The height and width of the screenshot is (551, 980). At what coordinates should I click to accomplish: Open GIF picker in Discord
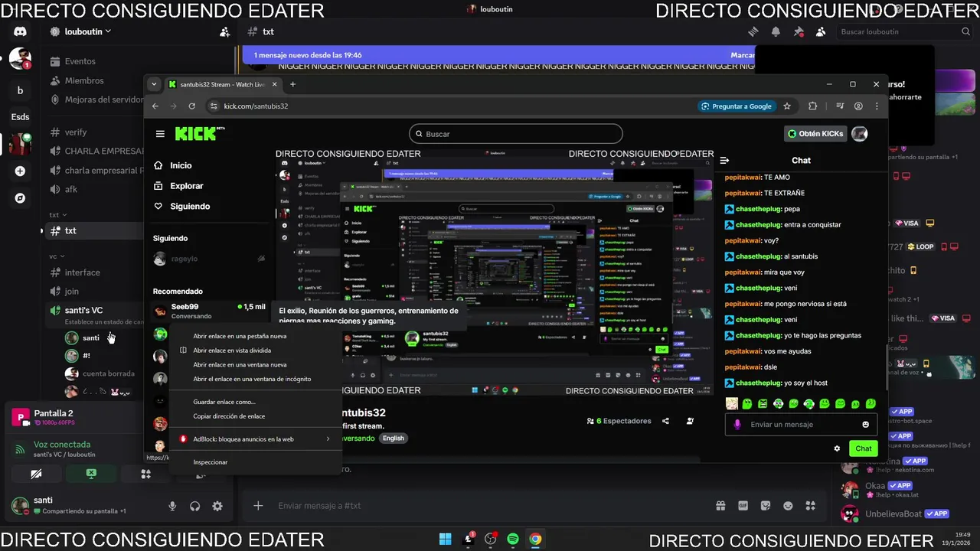[x=743, y=506]
